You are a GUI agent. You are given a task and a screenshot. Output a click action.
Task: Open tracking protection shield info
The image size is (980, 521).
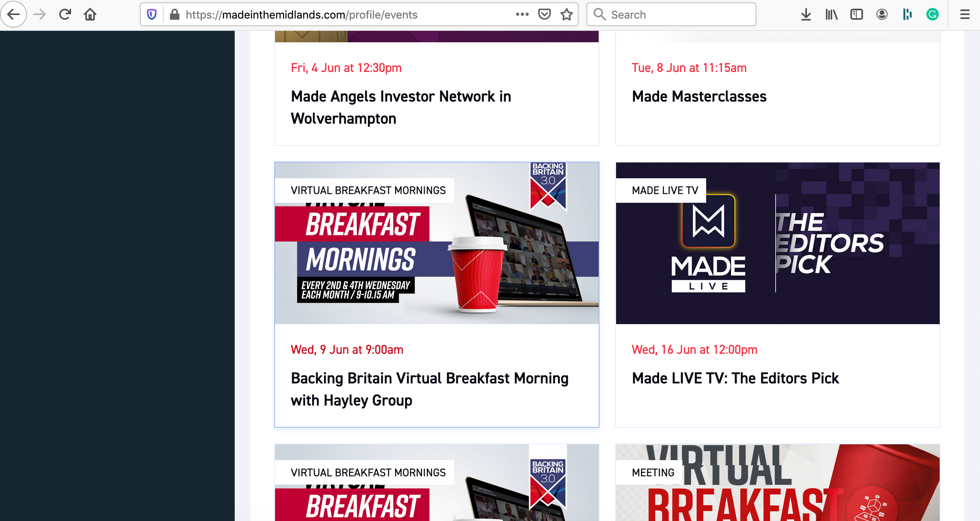[x=152, y=15]
